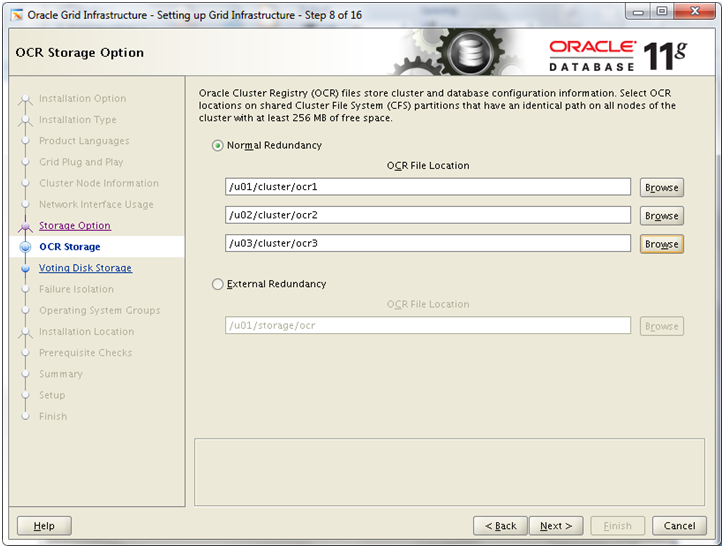Browse for the ocr3 file location
The height and width of the screenshot is (548, 724).
tap(661, 244)
